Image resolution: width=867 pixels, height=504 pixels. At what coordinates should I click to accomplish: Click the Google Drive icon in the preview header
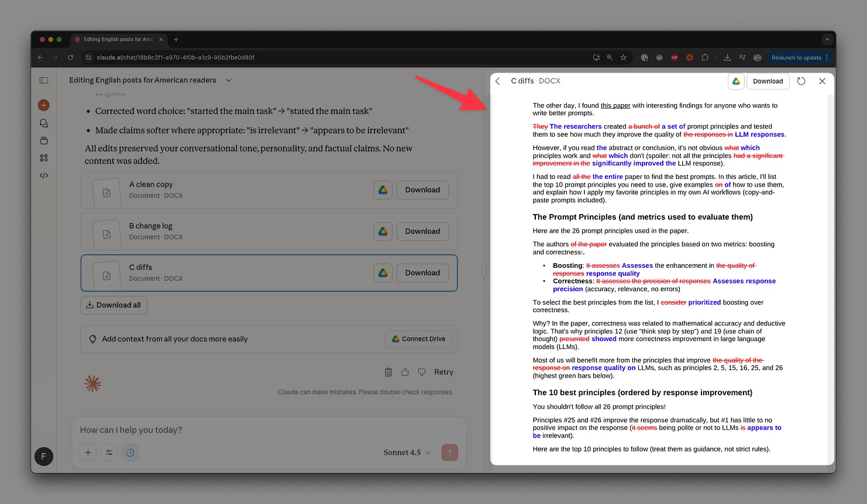pos(736,81)
